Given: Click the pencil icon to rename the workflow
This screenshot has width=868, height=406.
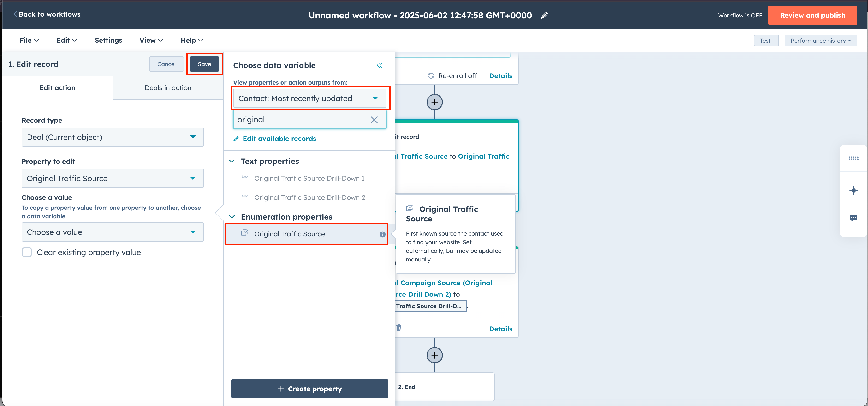Looking at the screenshot, I should point(544,16).
